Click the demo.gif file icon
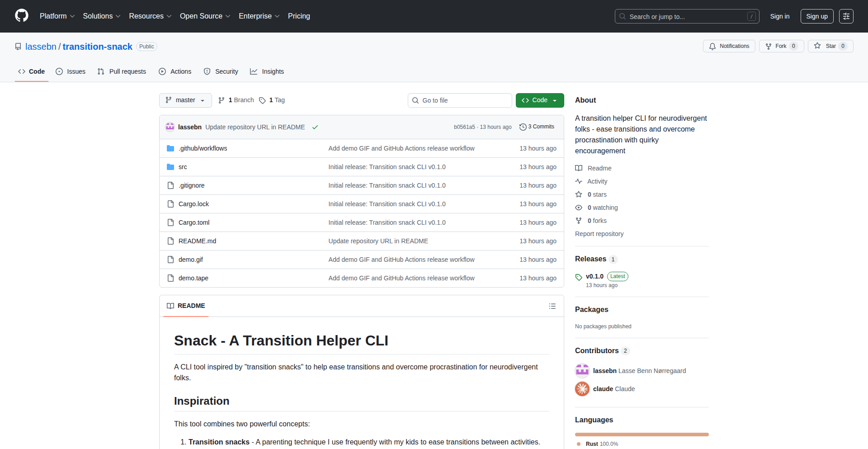Screen dimensions: 868x449 [x=170, y=260]
